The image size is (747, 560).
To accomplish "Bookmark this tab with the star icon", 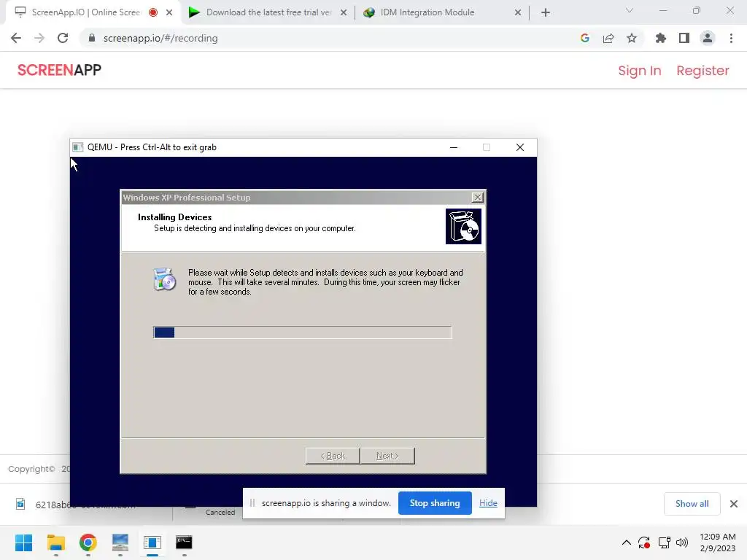I will pos(632,38).
